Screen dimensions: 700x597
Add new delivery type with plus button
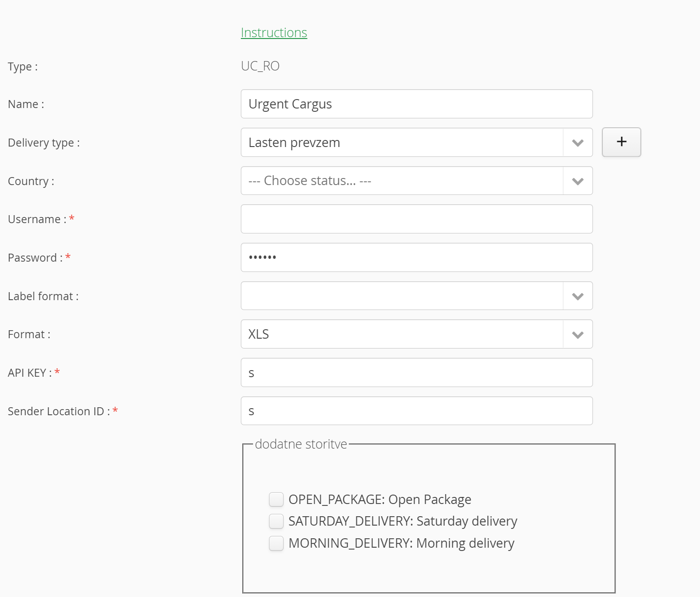point(622,142)
